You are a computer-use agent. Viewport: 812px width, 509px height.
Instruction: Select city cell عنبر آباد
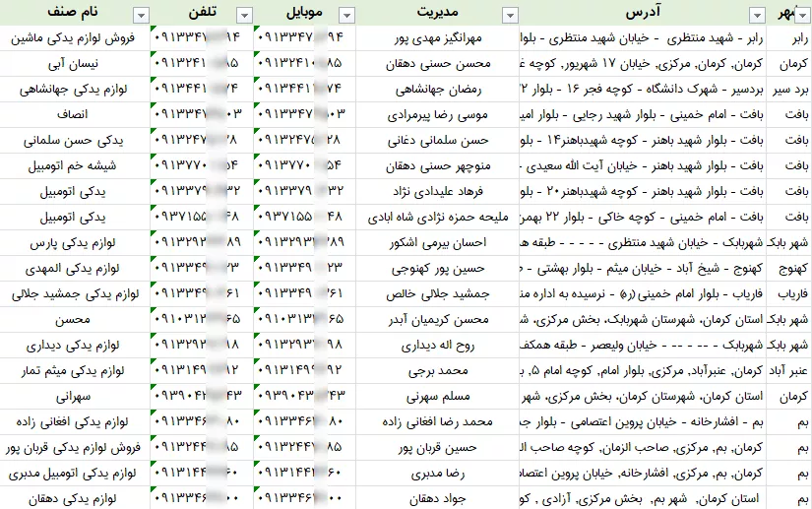789,371
